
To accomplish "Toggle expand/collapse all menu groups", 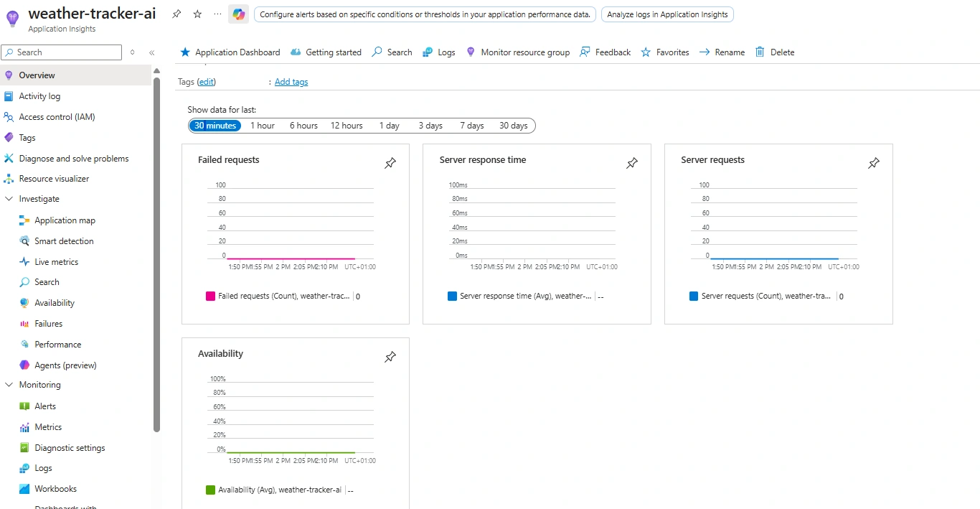I will pyautogui.click(x=133, y=52).
